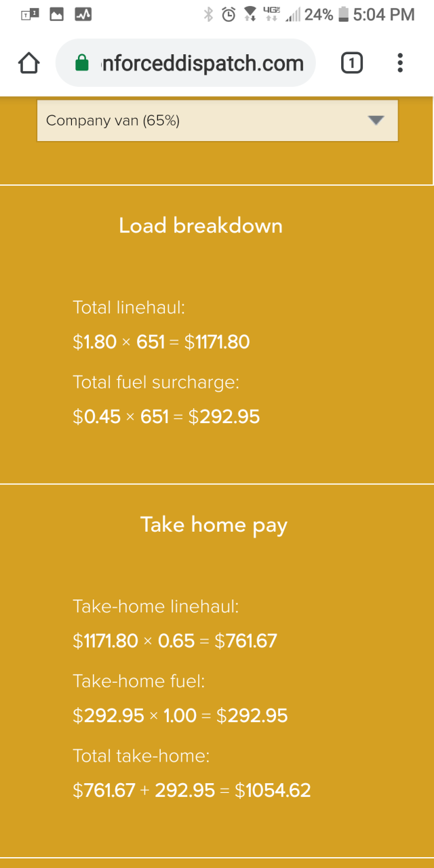Tap the Take home pay heading
The height and width of the screenshot is (868, 434).
pyautogui.click(x=214, y=525)
